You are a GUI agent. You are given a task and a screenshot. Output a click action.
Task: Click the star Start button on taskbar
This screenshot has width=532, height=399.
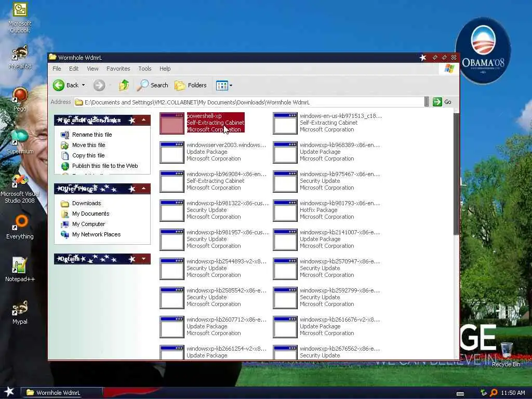click(x=9, y=392)
